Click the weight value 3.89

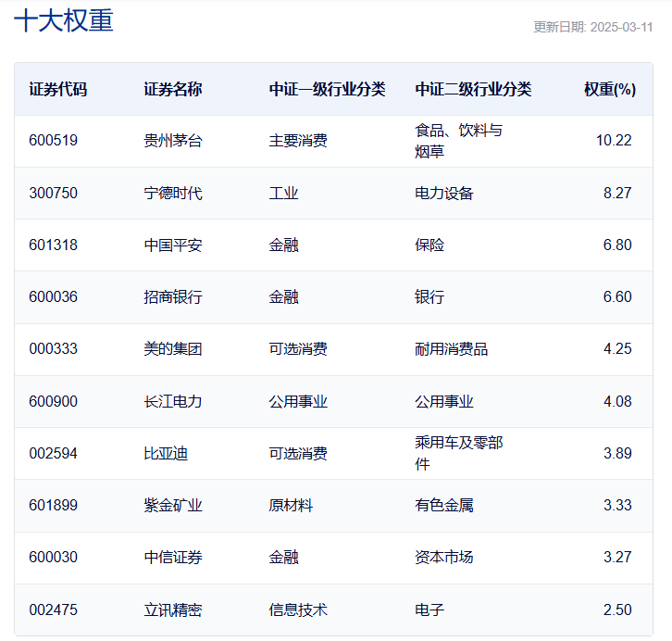[617, 453]
